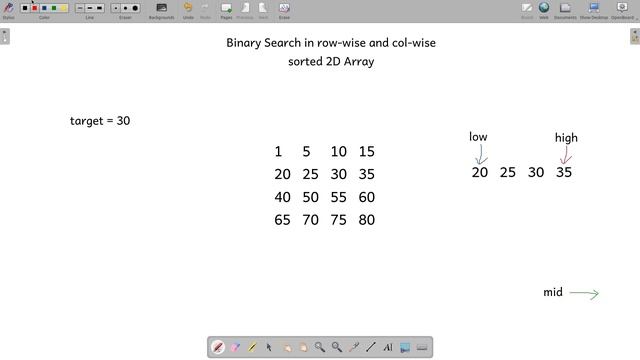Click the Show Desktop button
640x360 pixels.
594,10
